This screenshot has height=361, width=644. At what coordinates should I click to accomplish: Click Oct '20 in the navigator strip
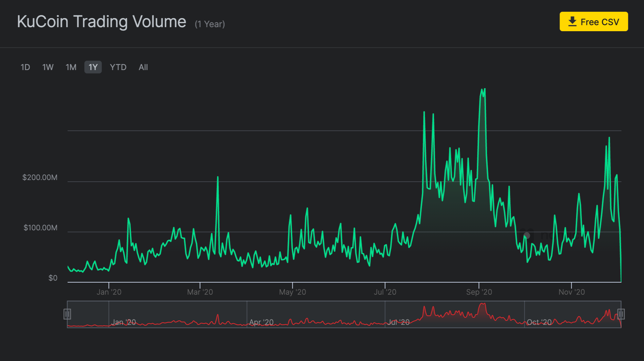point(539,322)
